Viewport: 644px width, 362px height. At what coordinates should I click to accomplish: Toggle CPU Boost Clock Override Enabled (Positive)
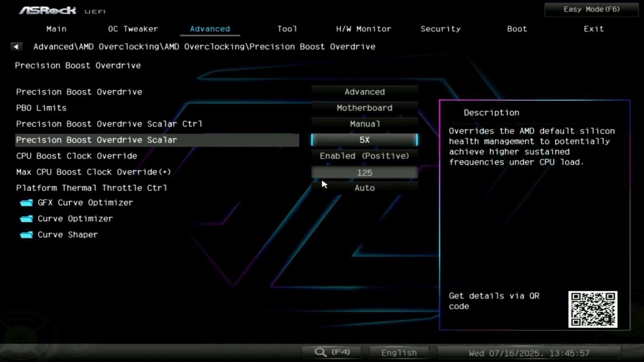click(364, 156)
